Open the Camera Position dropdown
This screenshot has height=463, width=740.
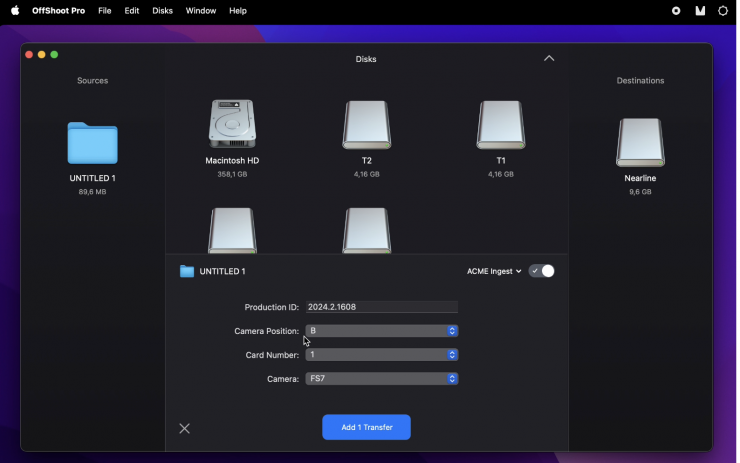[x=382, y=331]
